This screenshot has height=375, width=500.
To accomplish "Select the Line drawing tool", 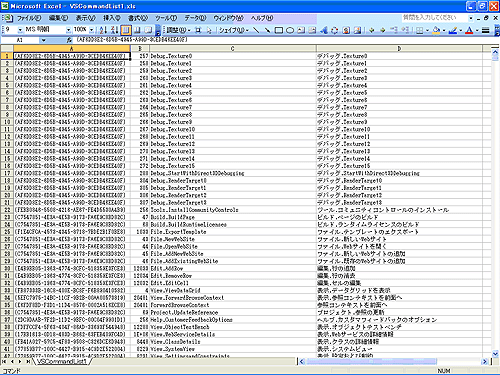I will point(256,30).
